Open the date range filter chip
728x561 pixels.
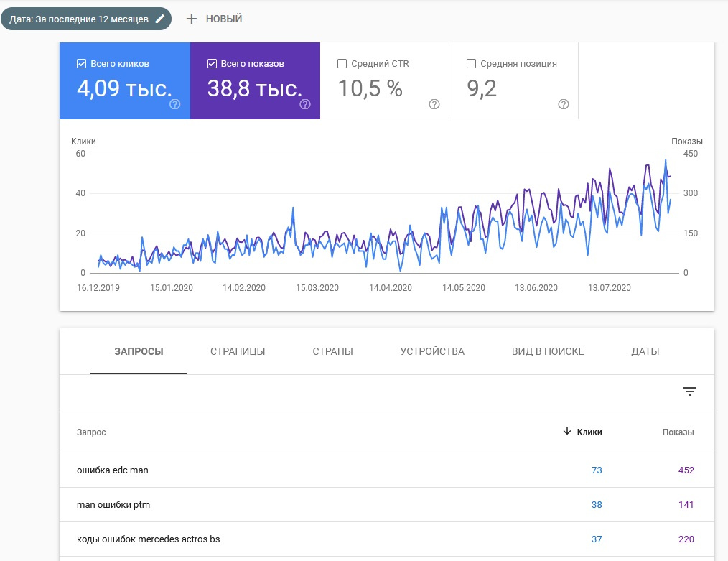click(79, 19)
